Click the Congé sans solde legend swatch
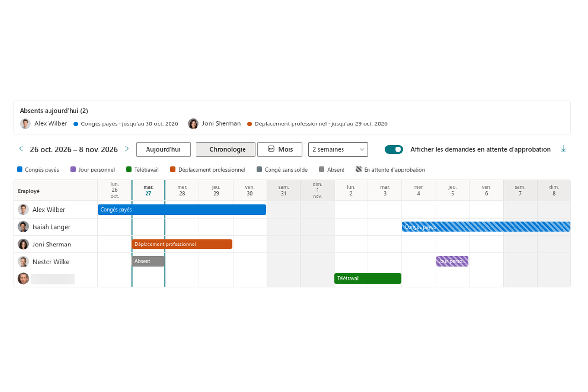The image size is (588, 392). (259, 170)
